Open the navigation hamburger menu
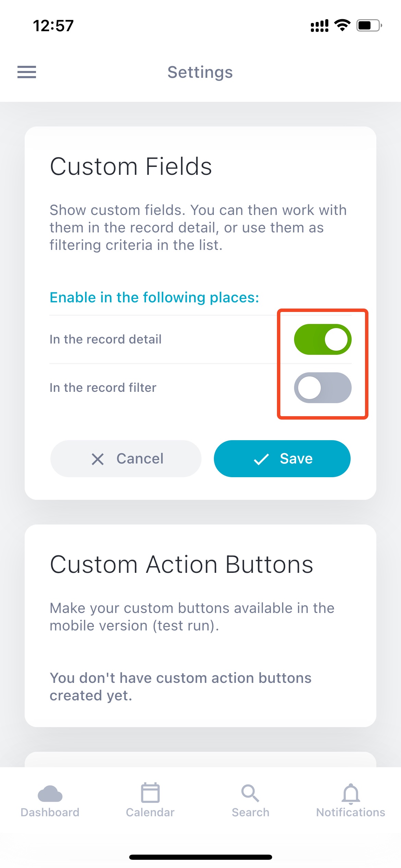This screenshot has width=401, height=868. click(26, 72)
